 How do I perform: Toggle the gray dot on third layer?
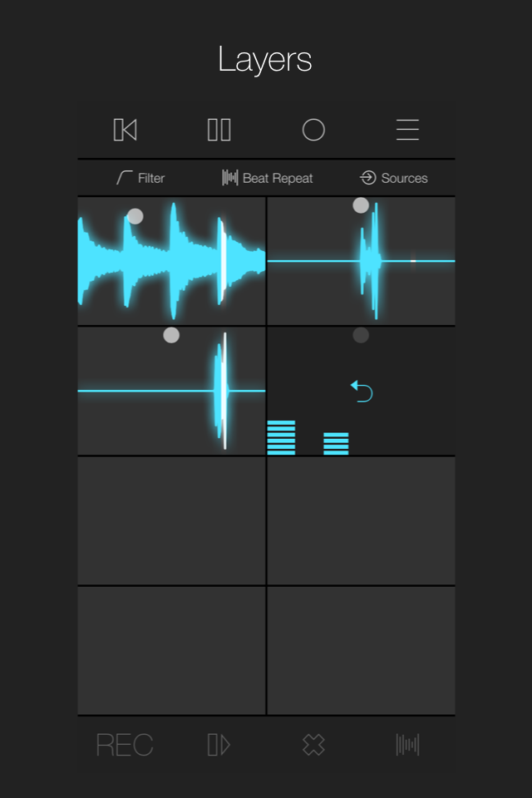(x=171, y=335)
